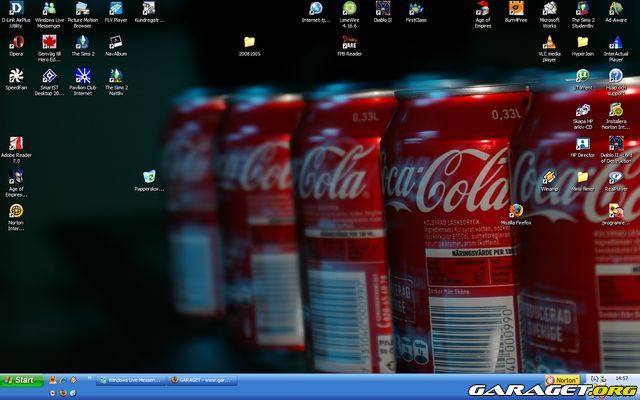Switch to the Windows Live Messenger taskbar window

(x=129, y=380)
